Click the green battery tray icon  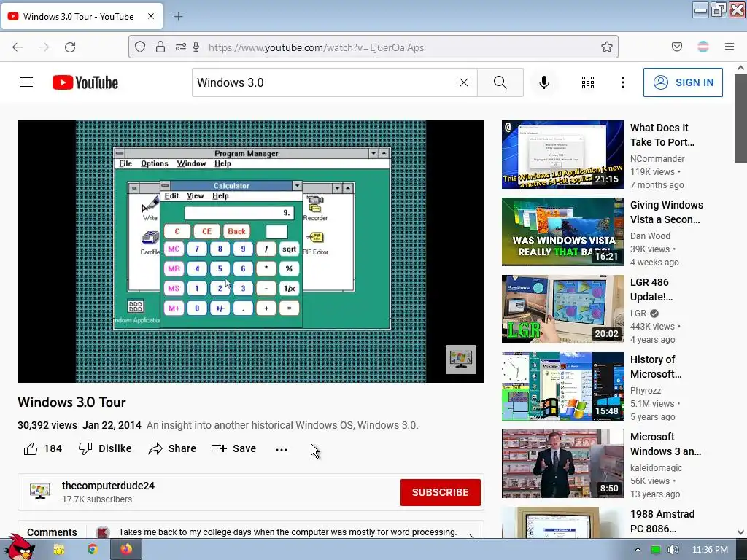point(656,550)
